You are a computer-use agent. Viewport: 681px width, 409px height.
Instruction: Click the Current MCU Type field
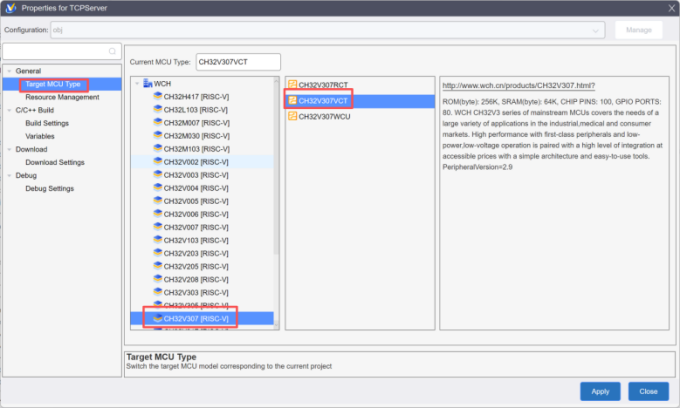click(238, 62)
